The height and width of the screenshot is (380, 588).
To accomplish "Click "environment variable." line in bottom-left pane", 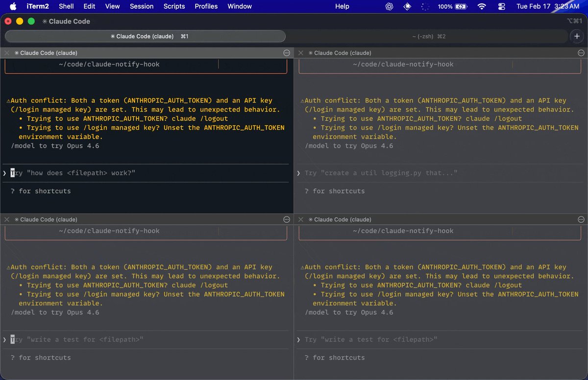I will pos(61,303).
